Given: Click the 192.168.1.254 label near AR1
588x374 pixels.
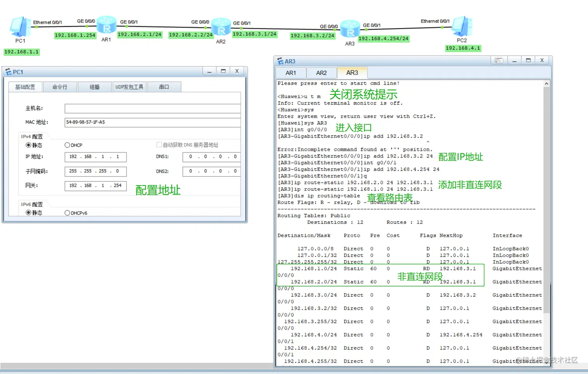Looking at the screenshot, I should point(75,35).
